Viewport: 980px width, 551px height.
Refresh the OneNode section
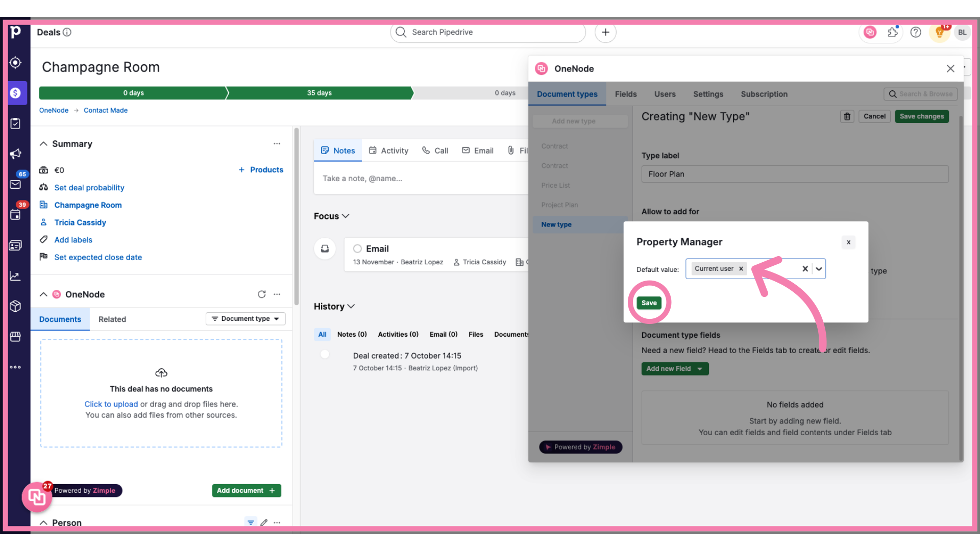[262, 294]
